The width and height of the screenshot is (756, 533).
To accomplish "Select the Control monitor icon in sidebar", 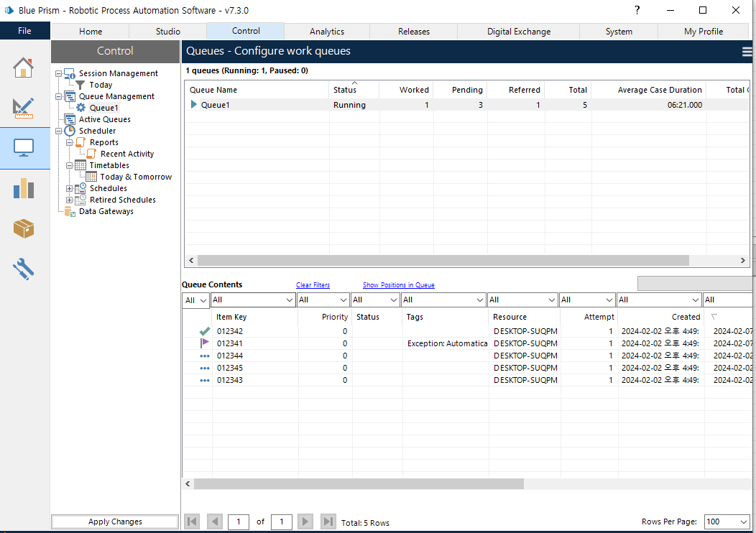I will click(x=23, y=147).
